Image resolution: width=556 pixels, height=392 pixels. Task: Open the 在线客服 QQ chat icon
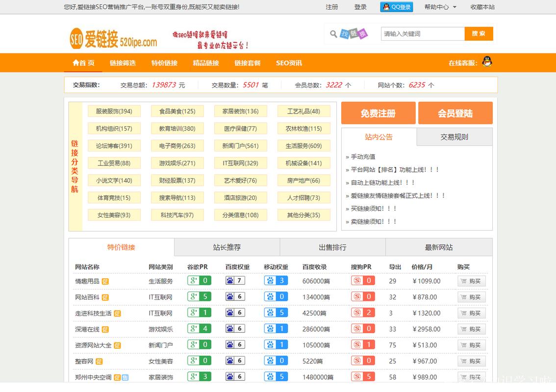[x=486, y=63]
